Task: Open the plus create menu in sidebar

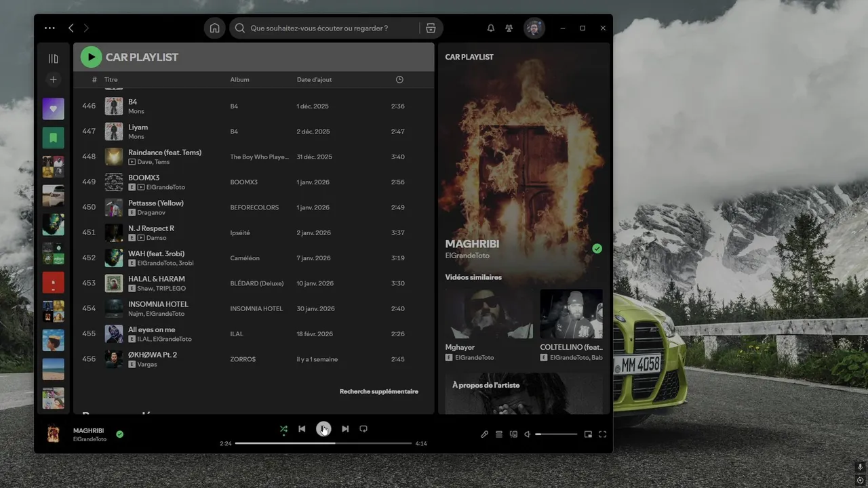Action: click(54, 79)
